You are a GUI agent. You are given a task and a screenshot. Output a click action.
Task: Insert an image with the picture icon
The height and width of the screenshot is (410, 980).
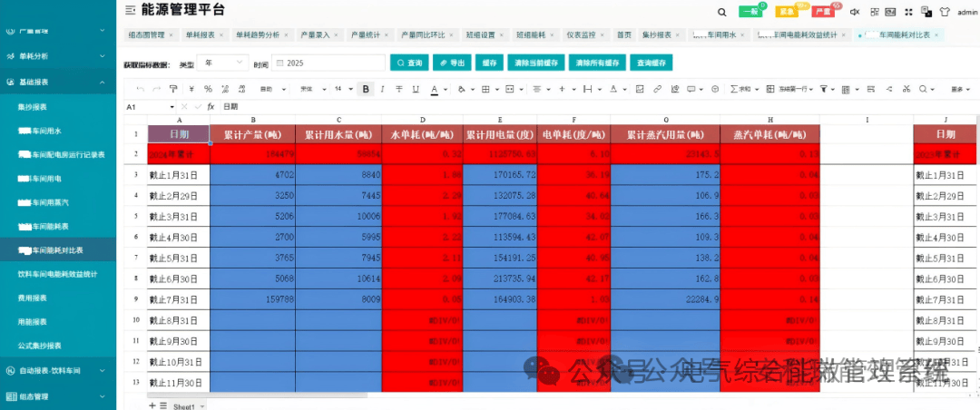640,90
